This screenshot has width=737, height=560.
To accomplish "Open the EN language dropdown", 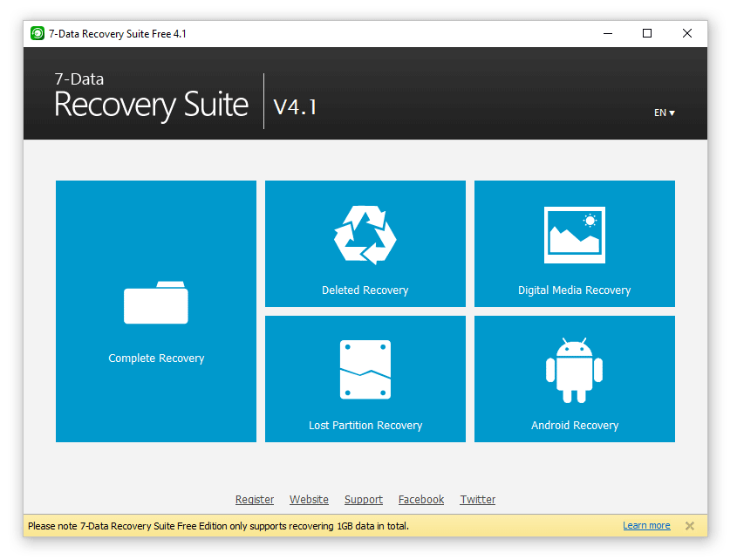I will pos(664,113).
